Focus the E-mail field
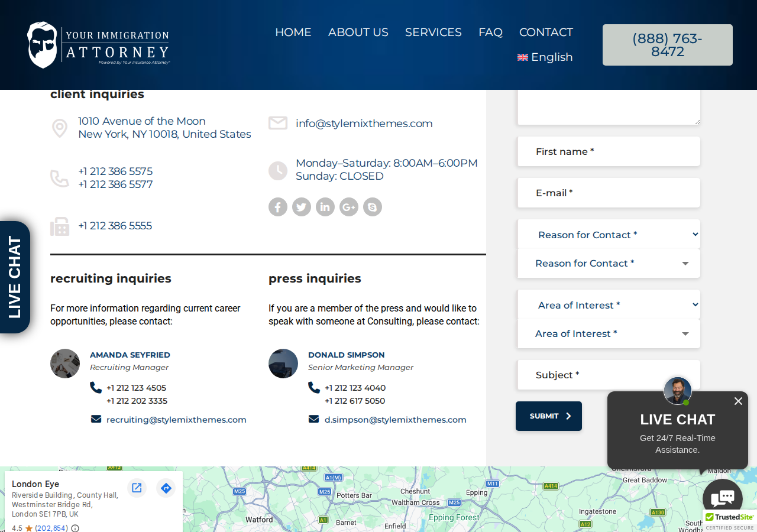This screenshot has width=757, height=532. 609,193
